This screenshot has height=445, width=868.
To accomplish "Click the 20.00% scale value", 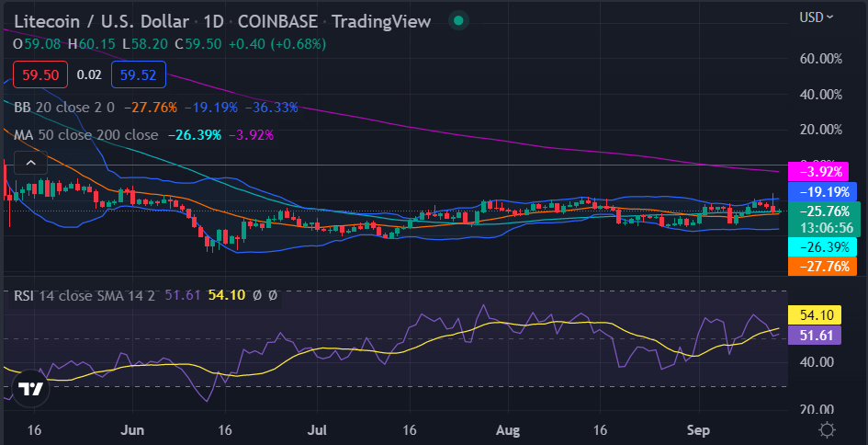I will [x=821, y=130].
